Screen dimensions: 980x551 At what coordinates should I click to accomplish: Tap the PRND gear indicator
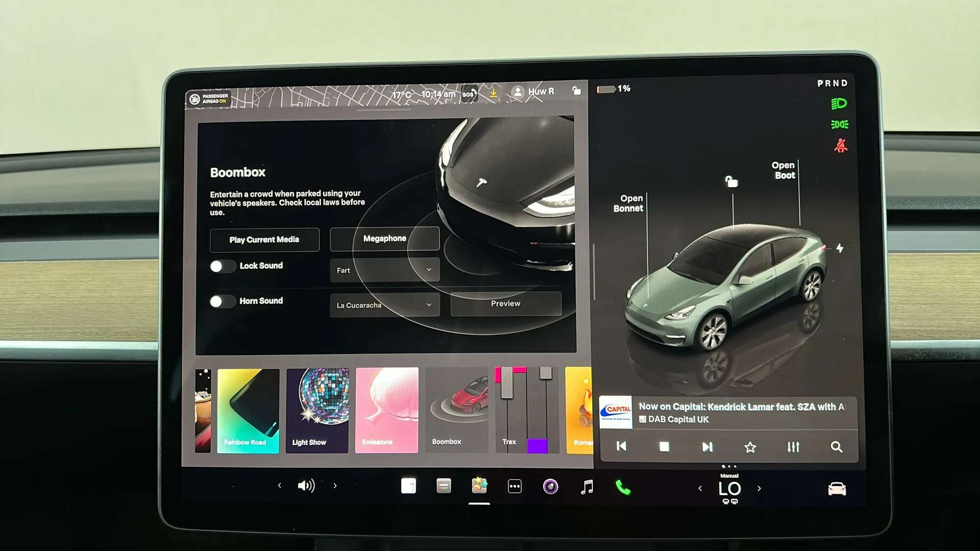832,83
